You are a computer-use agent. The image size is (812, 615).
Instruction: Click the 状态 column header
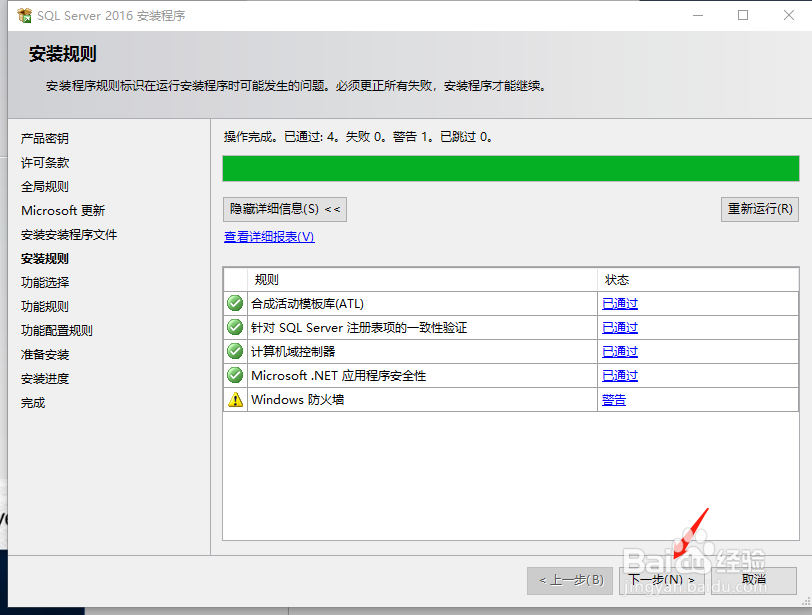pos(698,280)
